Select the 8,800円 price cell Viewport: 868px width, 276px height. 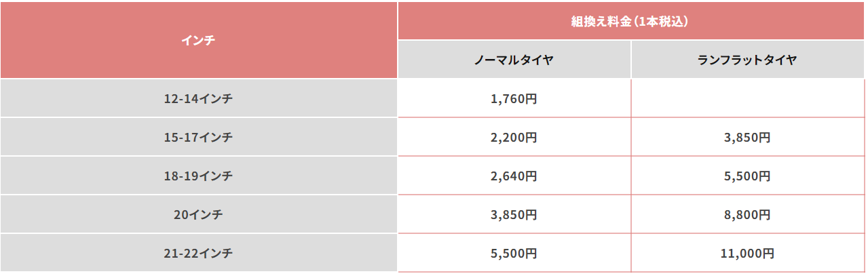coord(747,215)
